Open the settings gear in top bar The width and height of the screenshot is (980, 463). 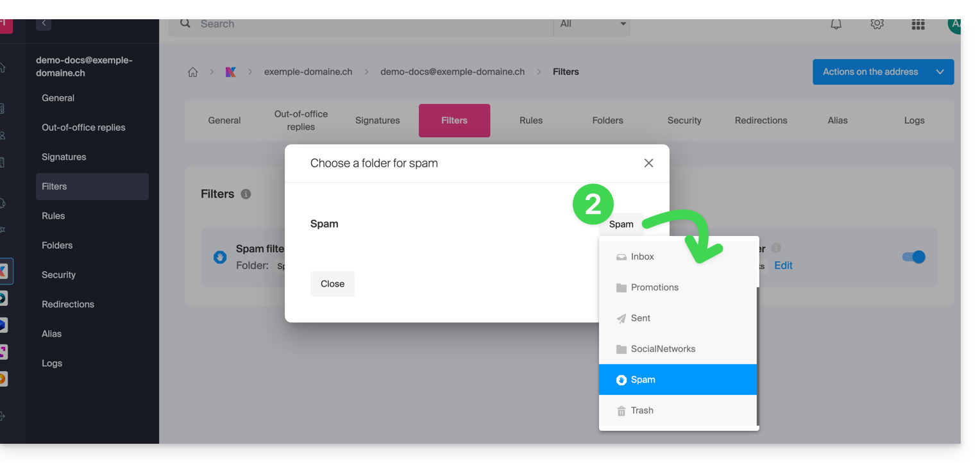pyautogui.click(x=877, y=24)
